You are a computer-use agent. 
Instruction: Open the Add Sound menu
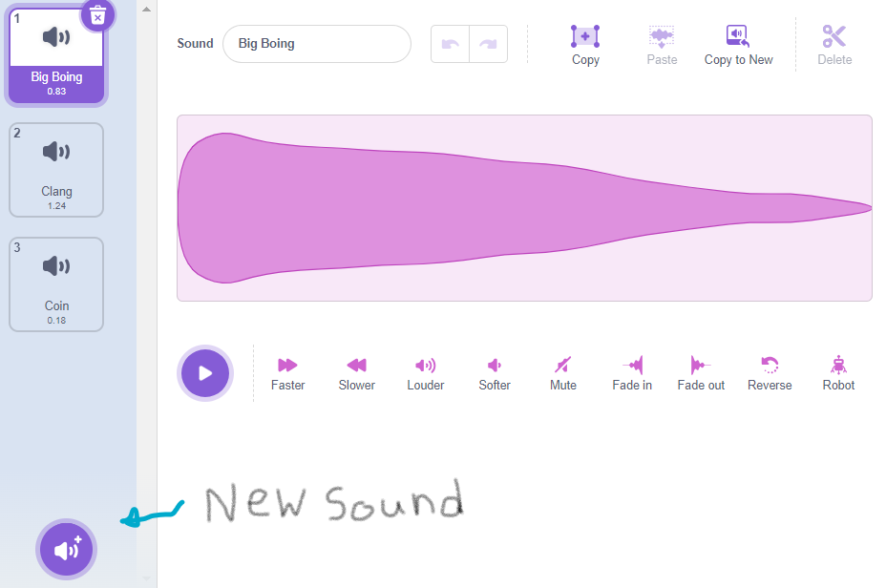[65, 549]
